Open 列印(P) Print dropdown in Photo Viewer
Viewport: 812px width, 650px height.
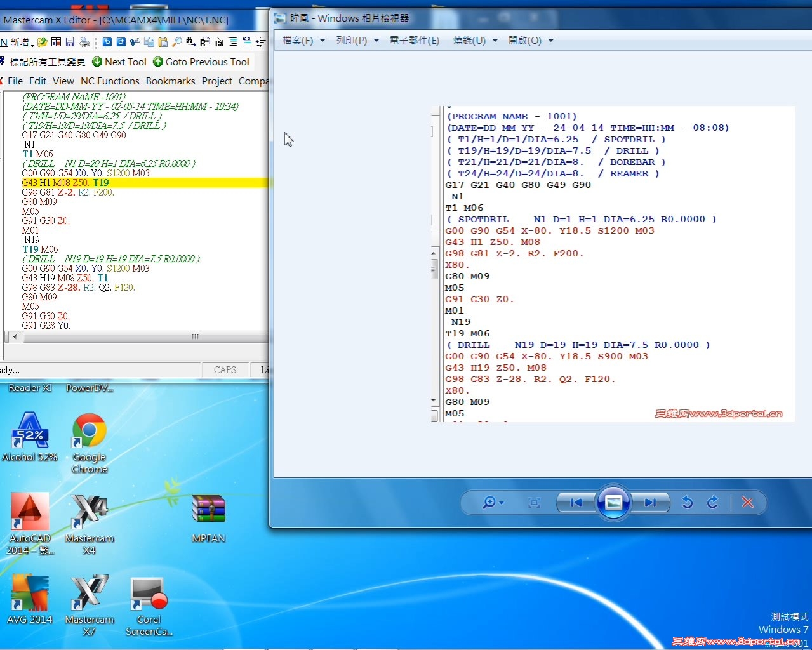pos(357,41)
